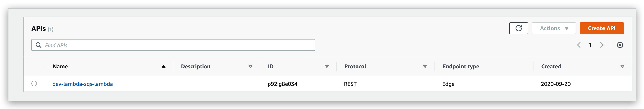Sort by ID column arrow

[327, 66]
